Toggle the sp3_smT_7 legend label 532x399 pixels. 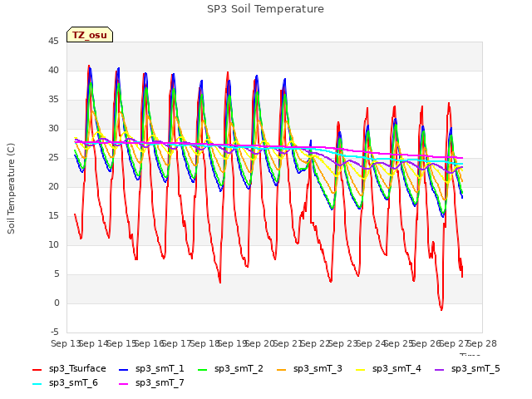pyautogui.click(x=160, y=383)
